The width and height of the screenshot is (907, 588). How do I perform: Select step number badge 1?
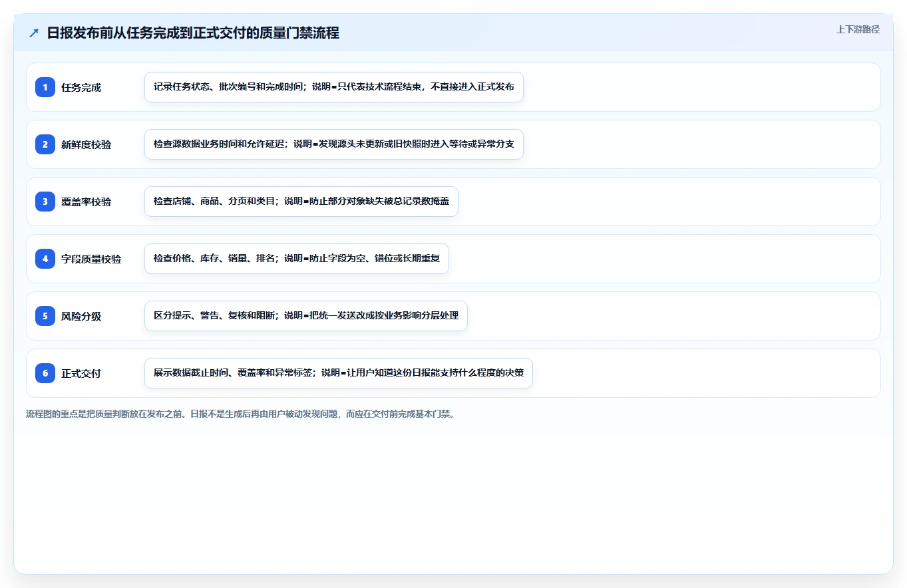[x=45, y=86]
